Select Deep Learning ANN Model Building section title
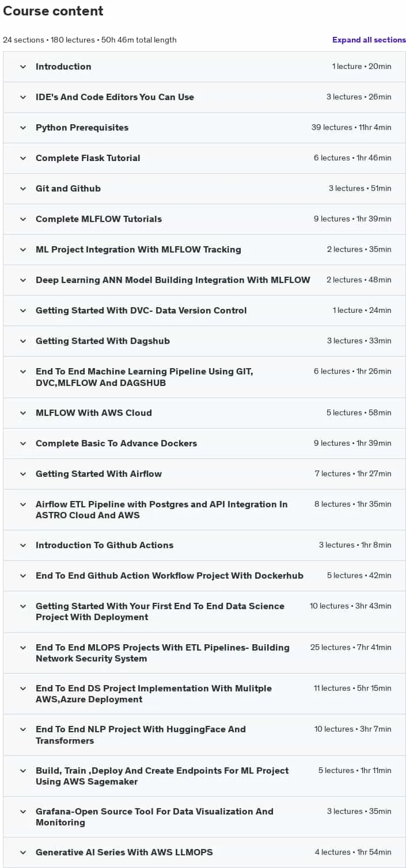The height and width of the screenshot is (868, 406). [173, 280]
